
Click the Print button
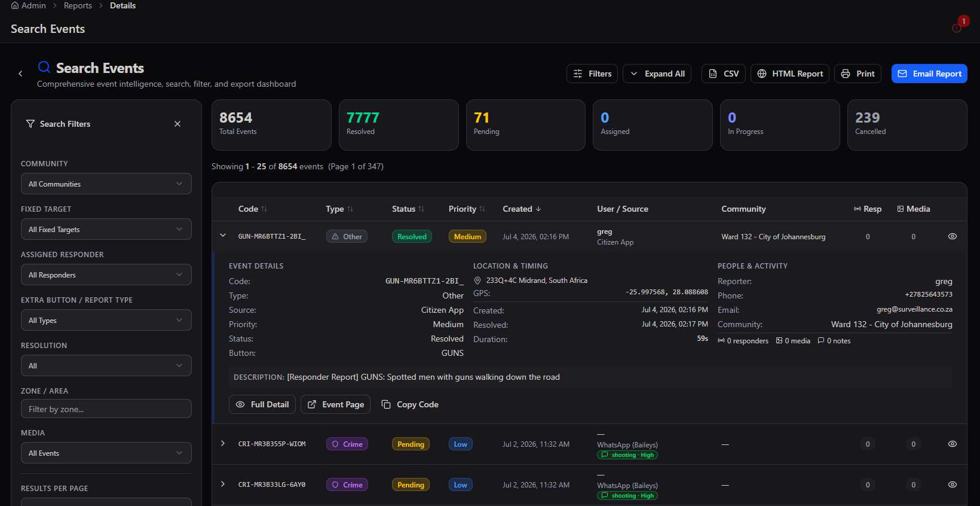click(x=857, y=74)
